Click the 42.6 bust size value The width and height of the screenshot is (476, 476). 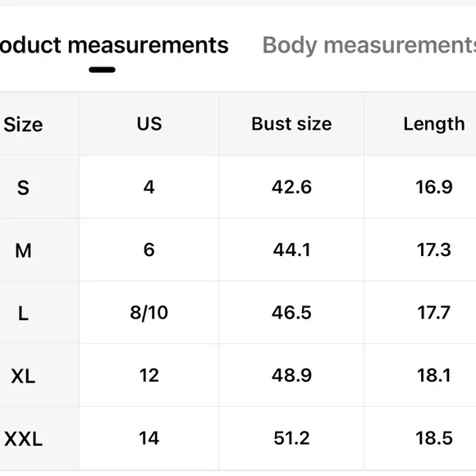[x=291, y=186]
